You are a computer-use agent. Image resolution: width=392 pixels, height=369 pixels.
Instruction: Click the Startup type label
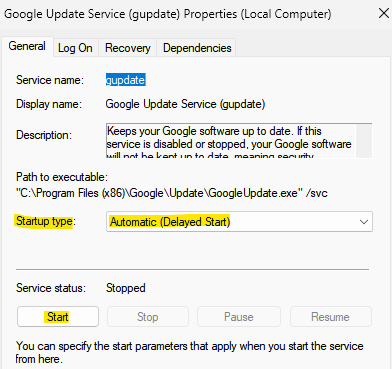[46, 221]
